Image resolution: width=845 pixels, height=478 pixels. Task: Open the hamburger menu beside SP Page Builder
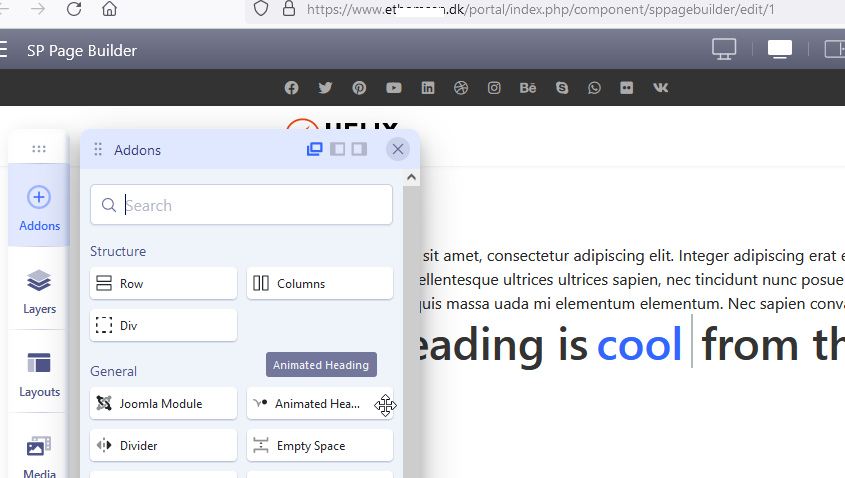(x=4, y=50)
